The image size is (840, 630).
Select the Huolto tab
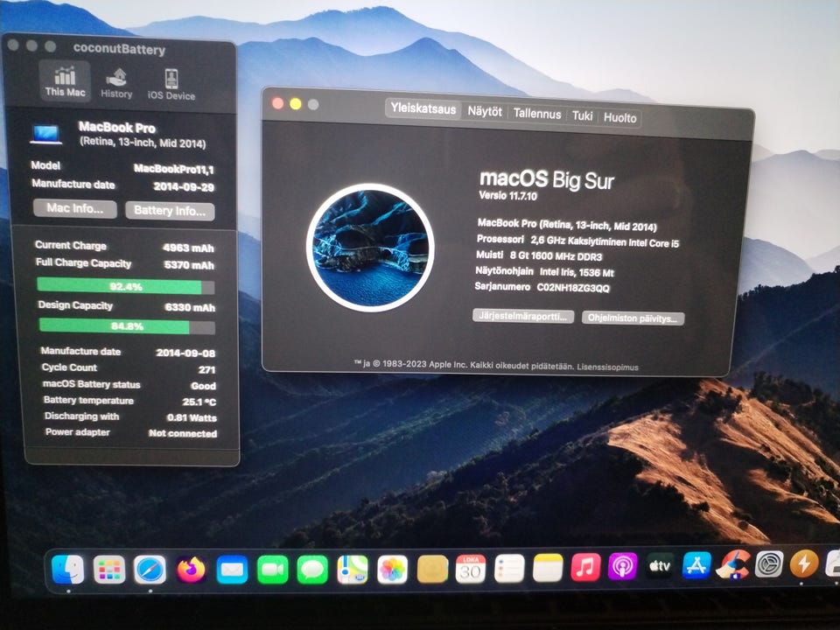pos(619,117)
